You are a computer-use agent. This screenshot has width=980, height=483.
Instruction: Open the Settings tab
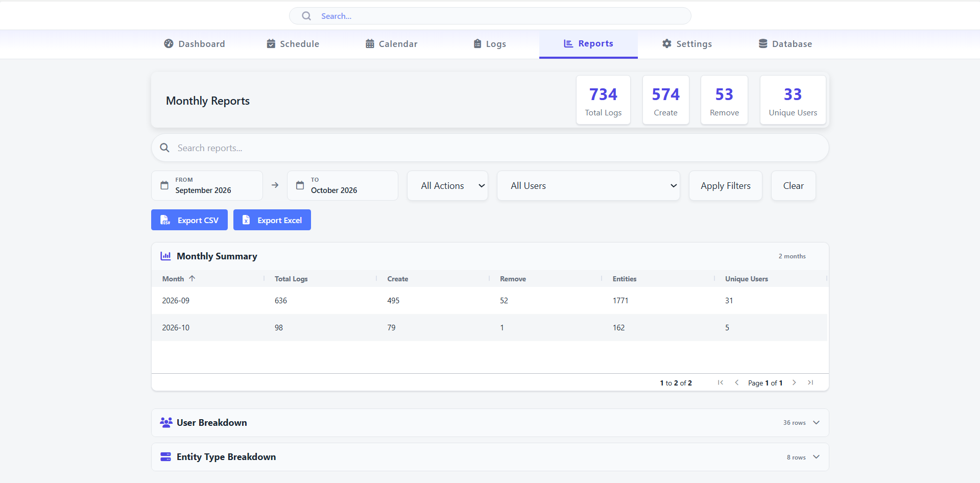[x=687, y=44]
